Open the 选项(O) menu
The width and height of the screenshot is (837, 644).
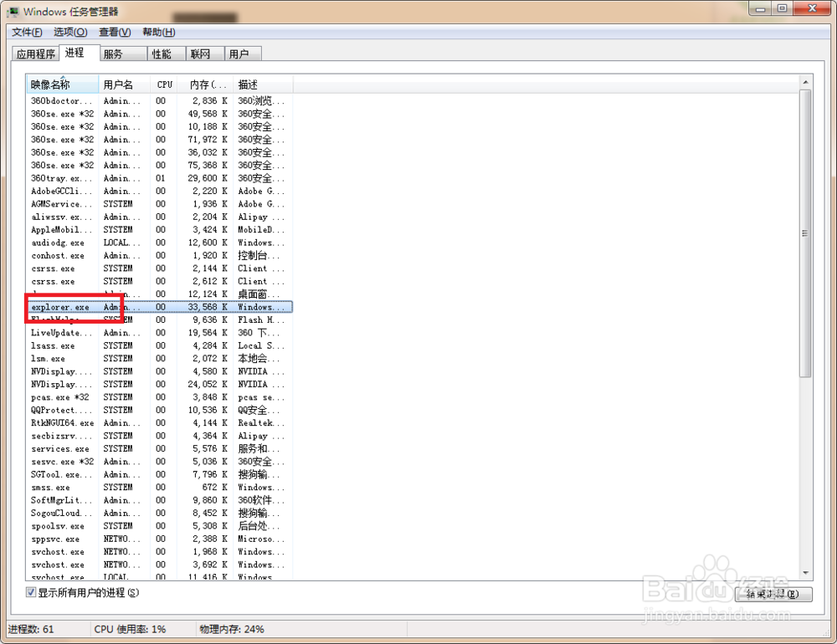coord(70,32)
